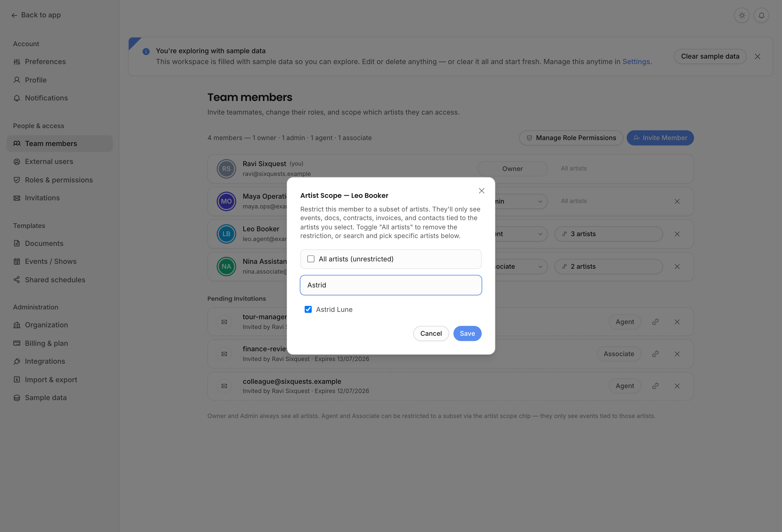Tick the All artists (unrestricted) checkbox
Screen dimensions: 782x532
(x=311, y=259)
